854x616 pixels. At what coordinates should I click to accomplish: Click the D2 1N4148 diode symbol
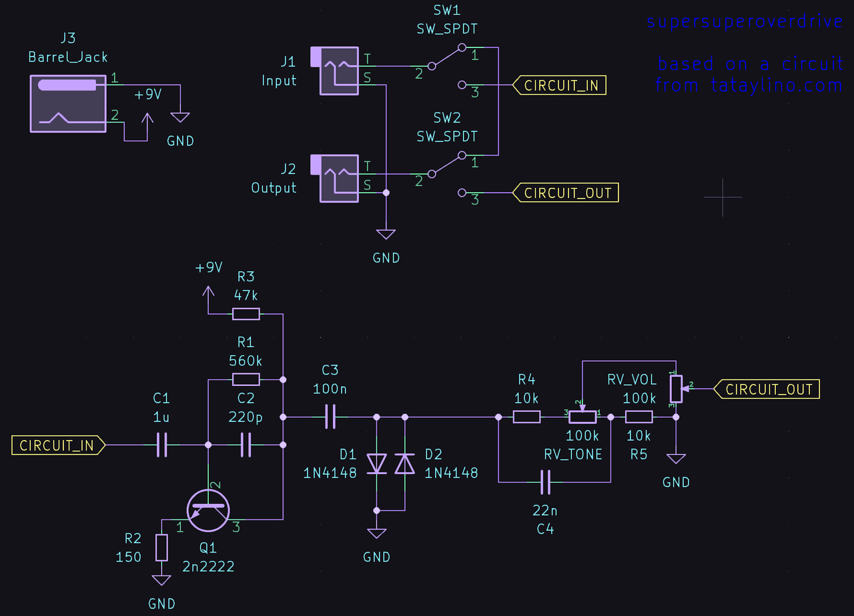(x=404, y=463)
